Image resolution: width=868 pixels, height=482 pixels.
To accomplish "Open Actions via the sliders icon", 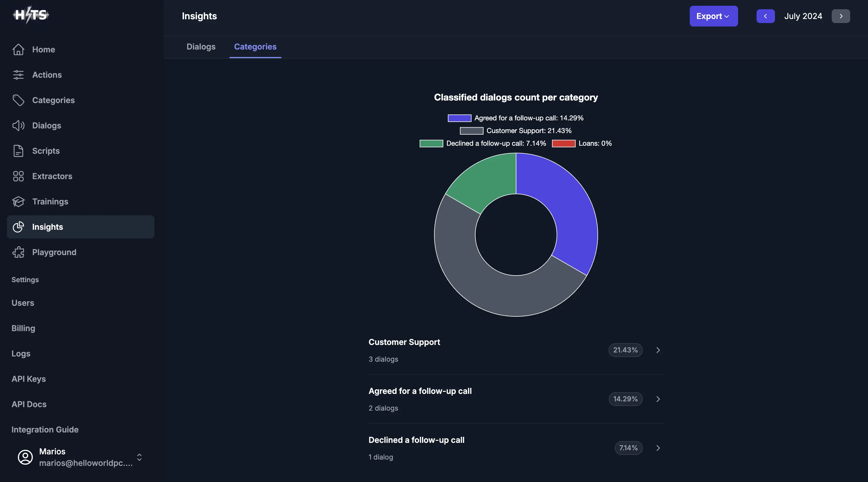I will pyautogui.click(x=18, y=75).
